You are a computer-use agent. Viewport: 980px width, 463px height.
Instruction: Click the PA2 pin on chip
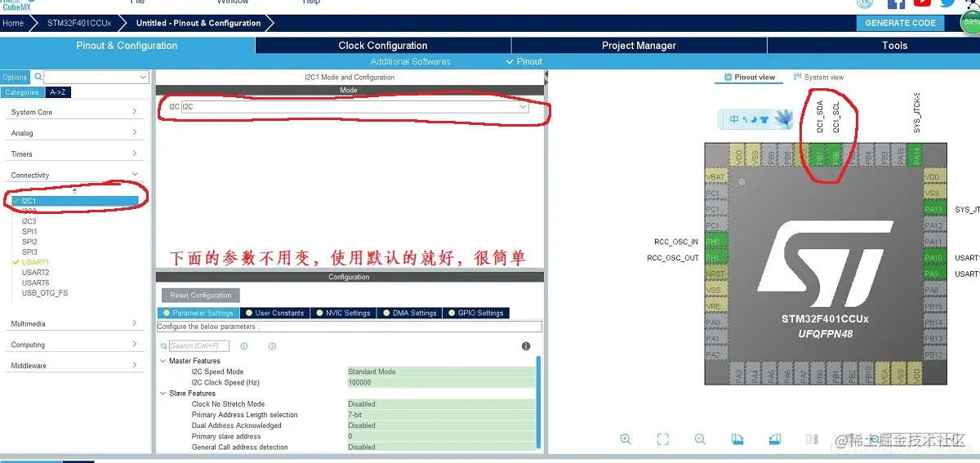coord(715,355)
